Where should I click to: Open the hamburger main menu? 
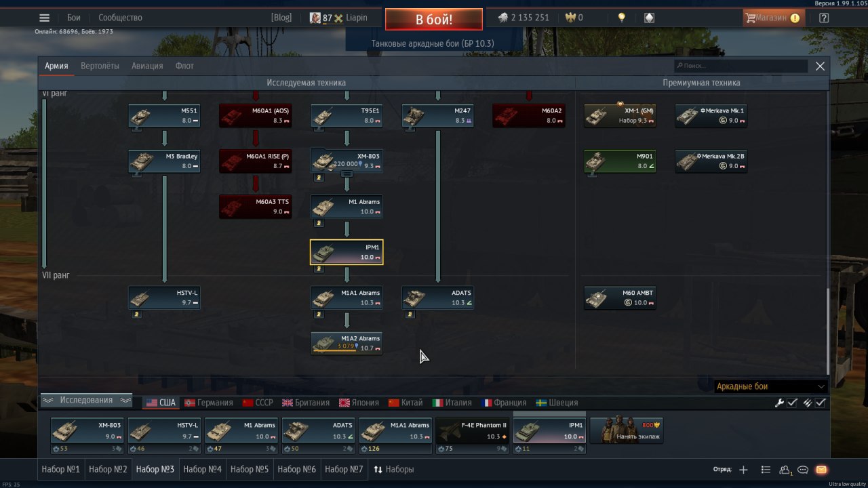tap(45, 18)
